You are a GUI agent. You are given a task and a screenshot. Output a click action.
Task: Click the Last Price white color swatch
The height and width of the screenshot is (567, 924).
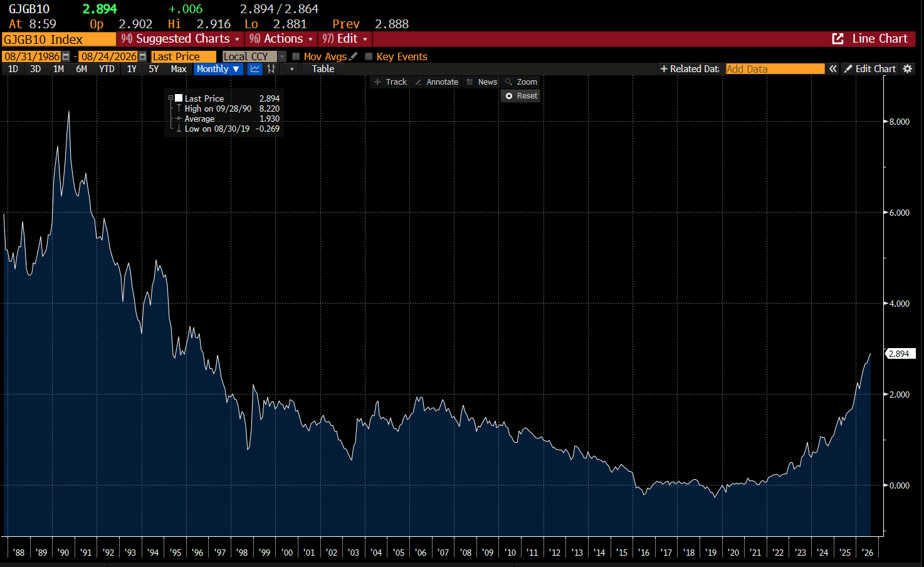coord(179,98)
